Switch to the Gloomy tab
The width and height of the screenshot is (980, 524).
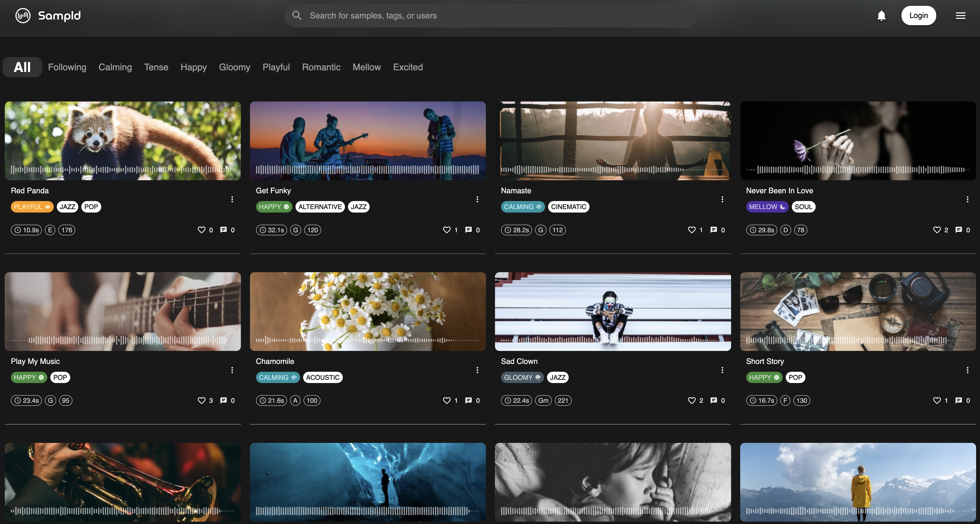[234, 67]
